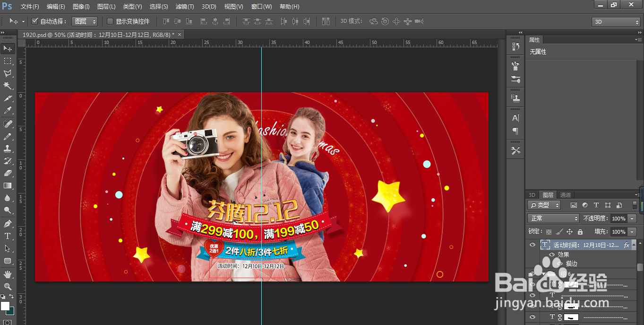Hide the 效果 layer effects

pos(551,255)
